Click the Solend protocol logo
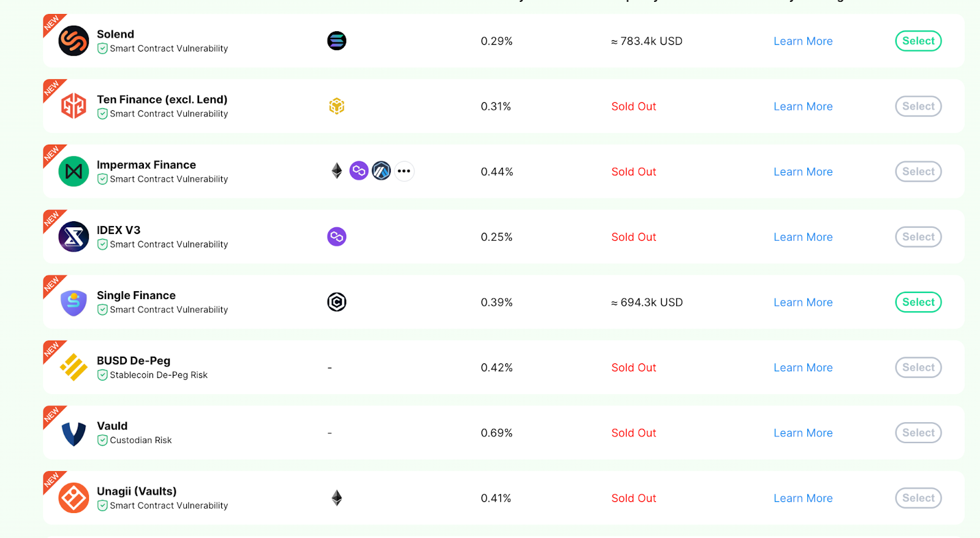980x538 pixels. (73, 41)
